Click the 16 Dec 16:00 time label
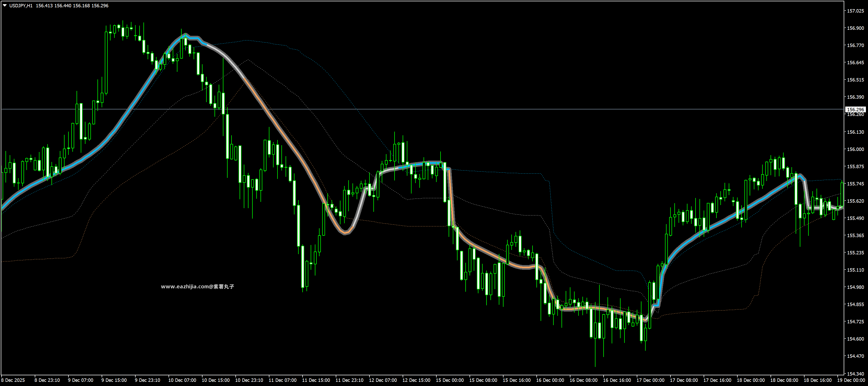 point(617,380)
